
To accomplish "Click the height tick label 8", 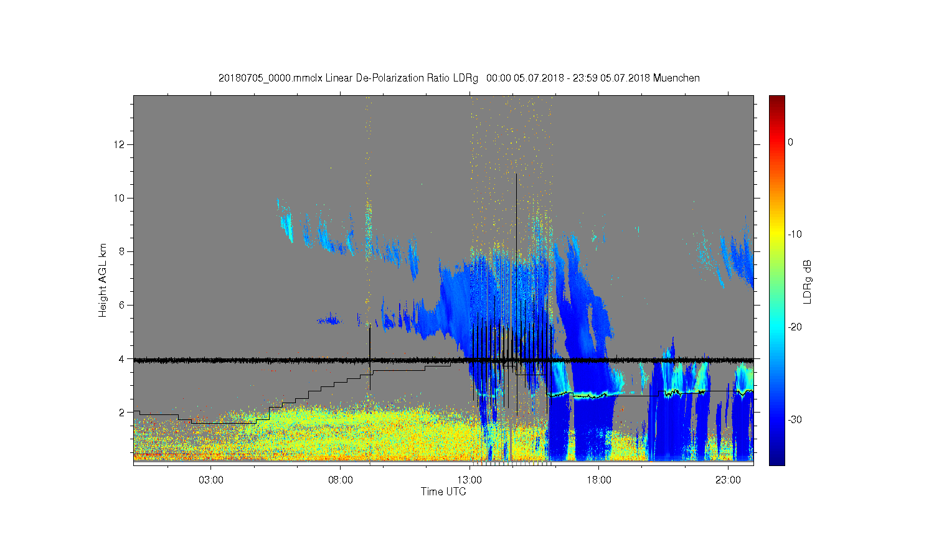I will (x=122, y=252).
